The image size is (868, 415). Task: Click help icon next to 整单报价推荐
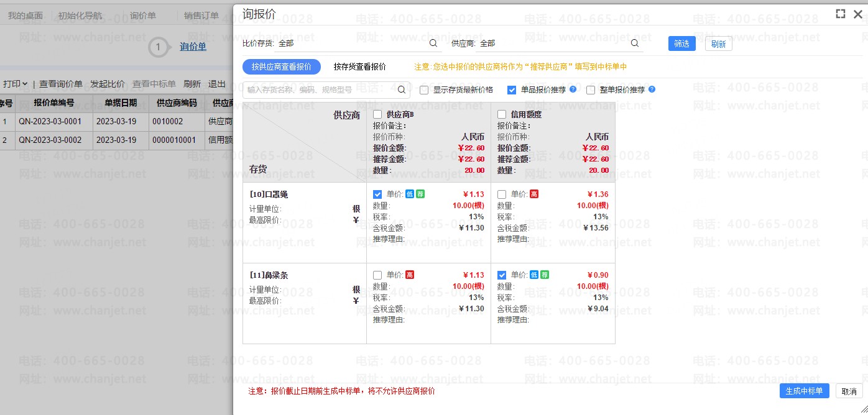(x=652, y=89)
